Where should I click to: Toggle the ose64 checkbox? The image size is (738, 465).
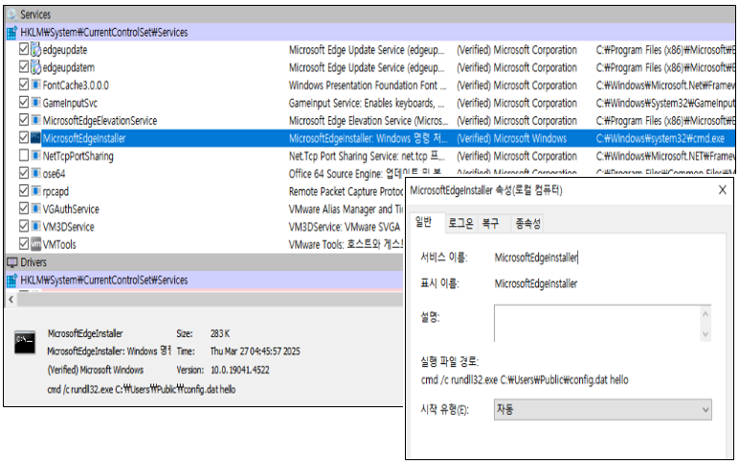click(x=24, y=173)
